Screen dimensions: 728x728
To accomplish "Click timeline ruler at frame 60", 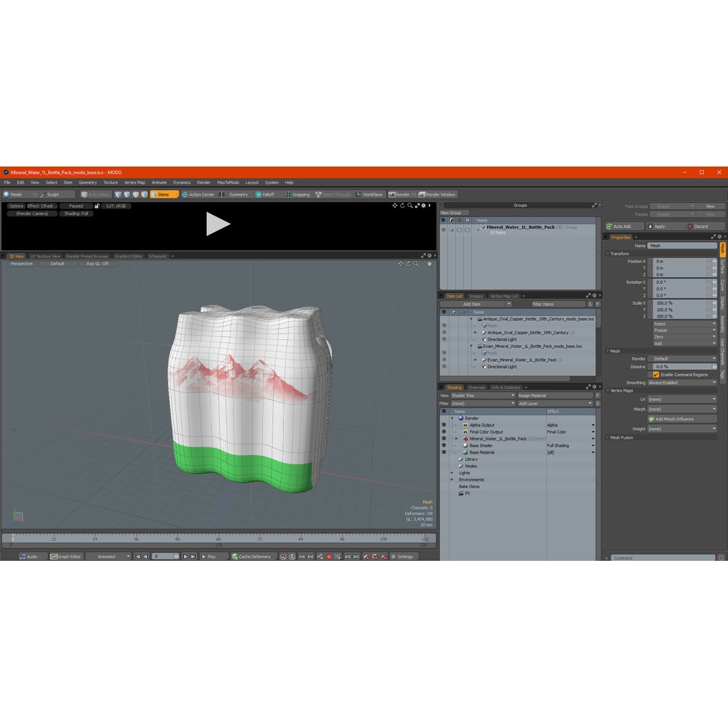I will (x=218, y=539).
